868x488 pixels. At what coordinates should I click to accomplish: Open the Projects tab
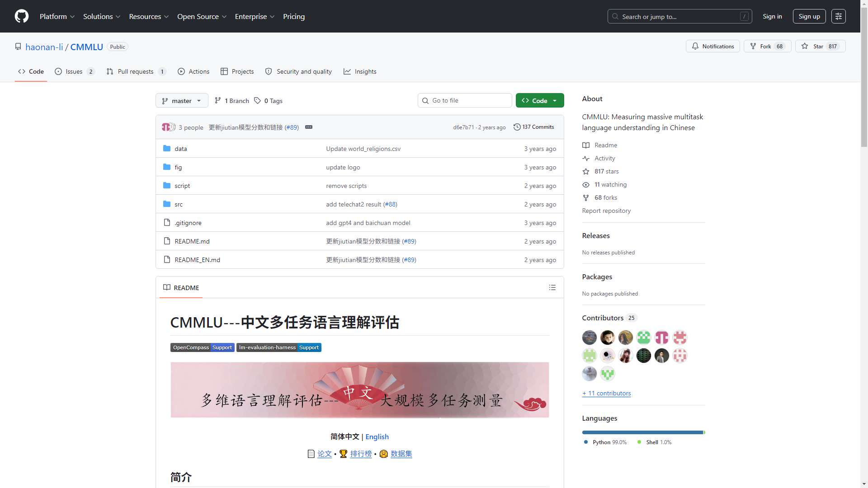coord(237,71)
